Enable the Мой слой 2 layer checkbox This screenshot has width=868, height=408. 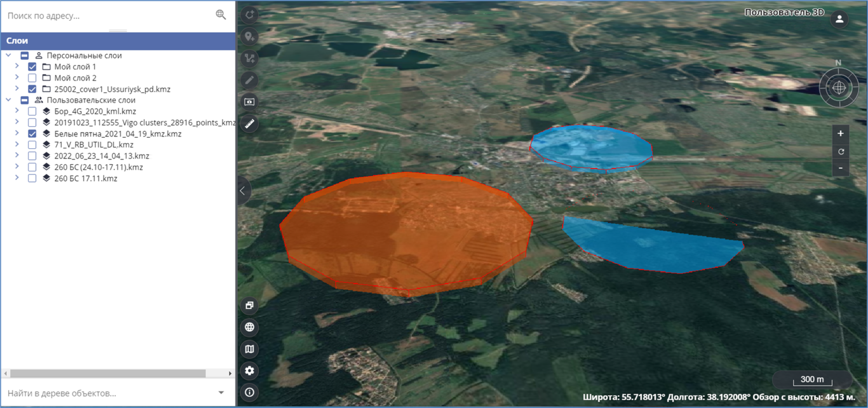[x=32, y=78]
